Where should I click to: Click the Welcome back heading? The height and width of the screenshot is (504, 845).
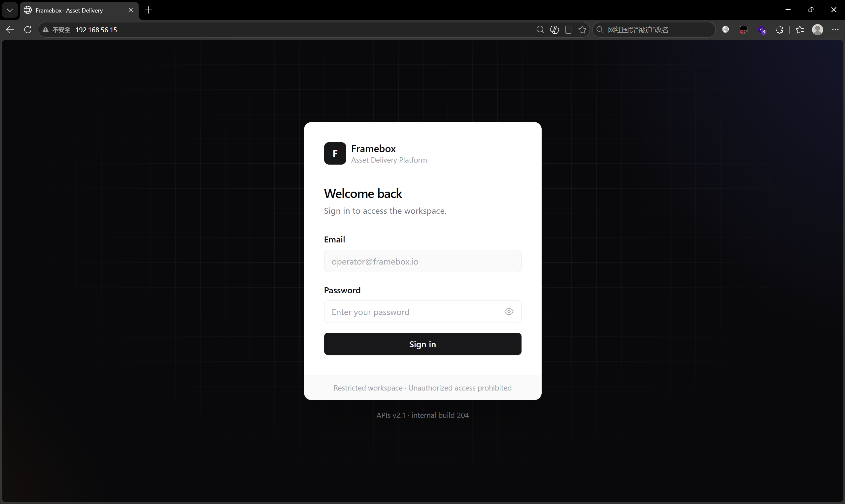coord(363,194)
